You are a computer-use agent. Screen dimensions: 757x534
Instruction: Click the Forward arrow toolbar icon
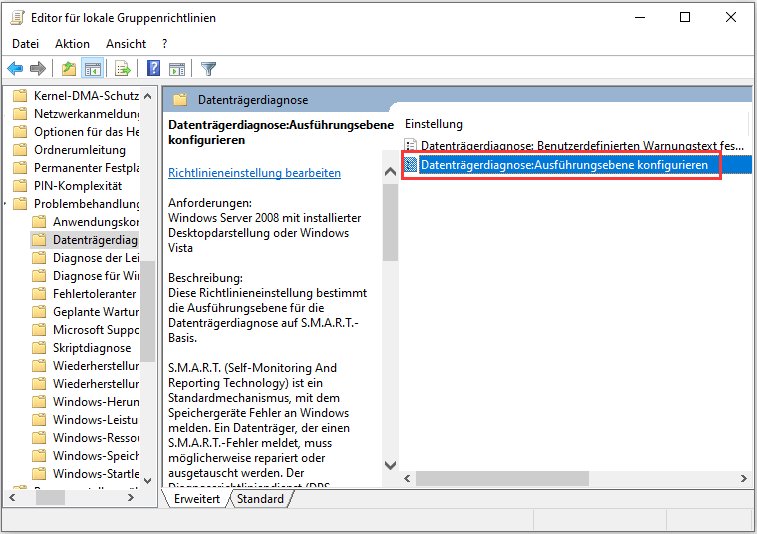38,69
